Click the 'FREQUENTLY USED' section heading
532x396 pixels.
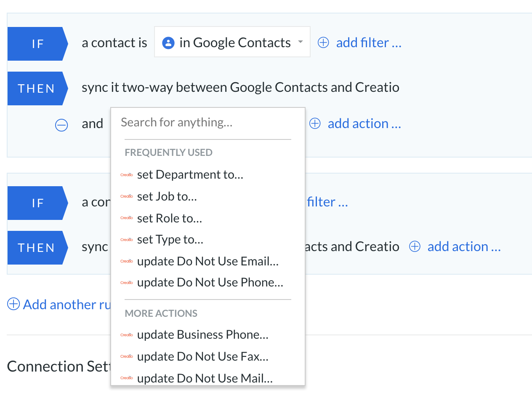(168, 153)
